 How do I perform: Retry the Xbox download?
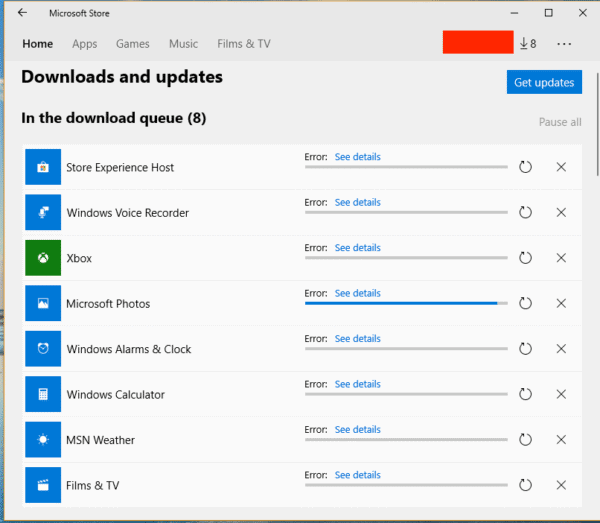(525, 258)
